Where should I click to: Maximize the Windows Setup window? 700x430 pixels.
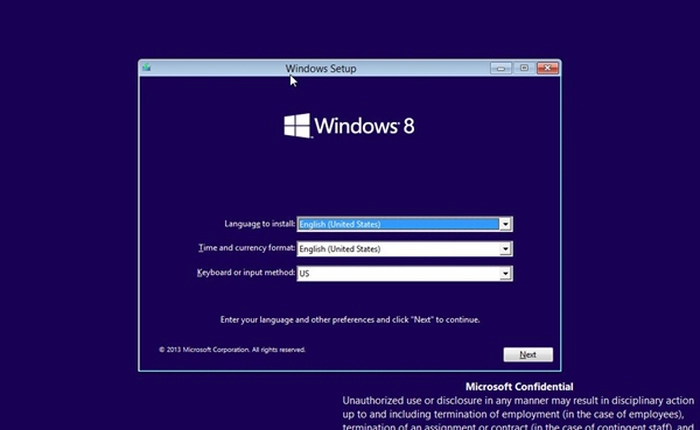coord(524,68)
